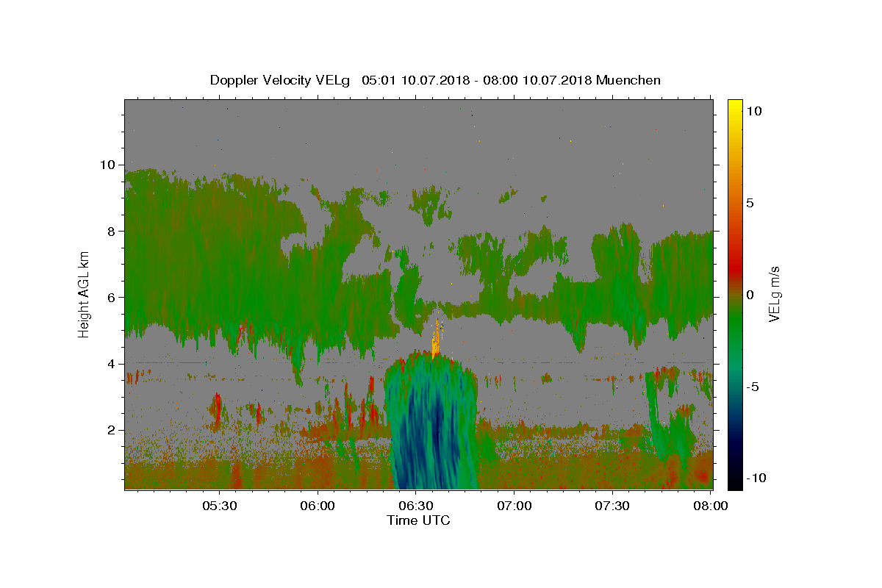
Task: Click the height tick label 10 on y-axis
Action: (110, 165)
